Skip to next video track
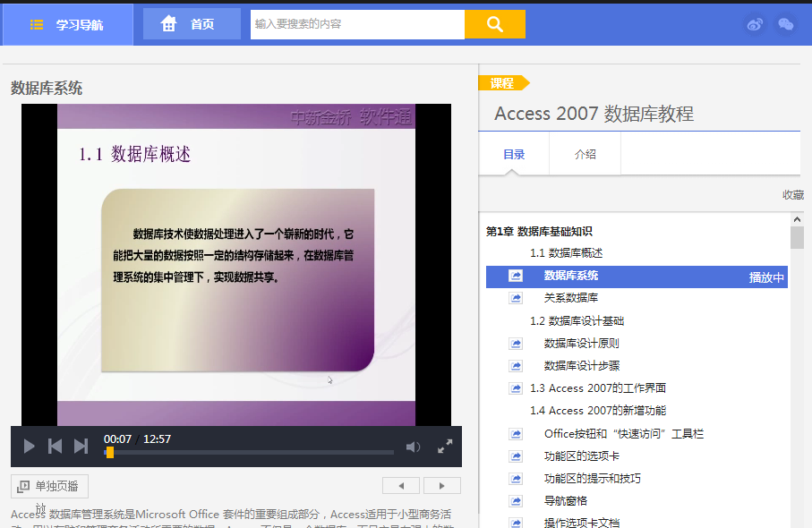 (81, 447)
